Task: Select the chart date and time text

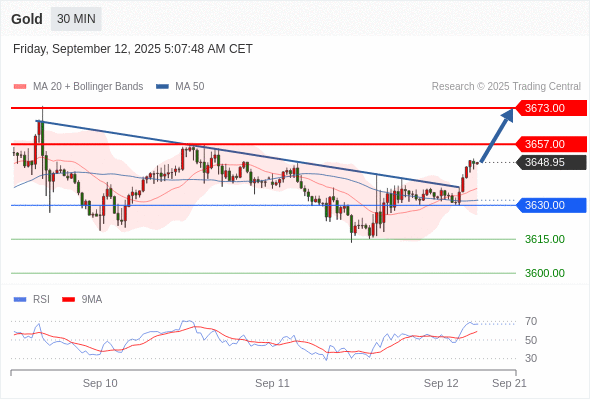Action: [133, 49]
